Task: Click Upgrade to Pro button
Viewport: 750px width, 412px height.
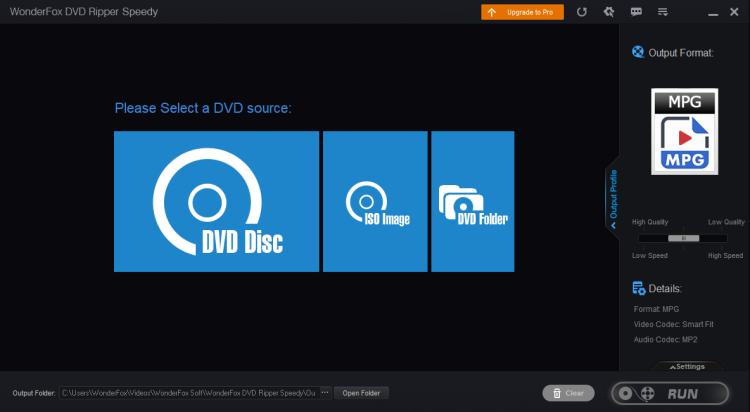Action: [521, 12]
